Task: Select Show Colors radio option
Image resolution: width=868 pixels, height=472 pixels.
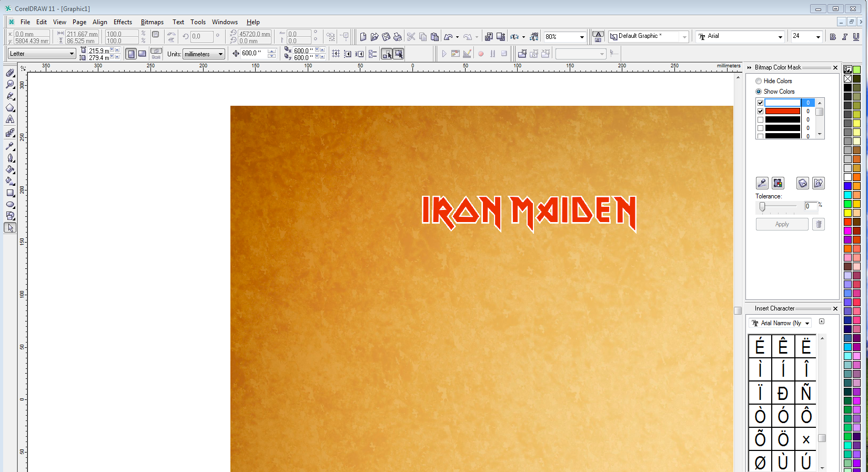Action: pos(759,92)
